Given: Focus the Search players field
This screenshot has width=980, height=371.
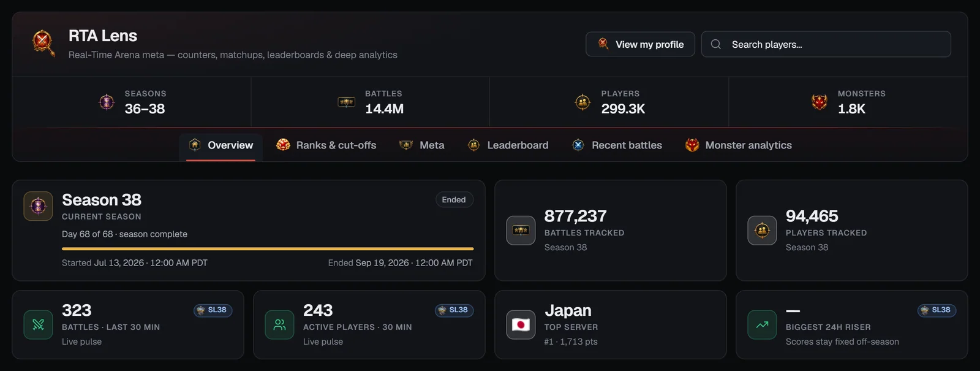Looking at the screenshot, I should point(826,44).
